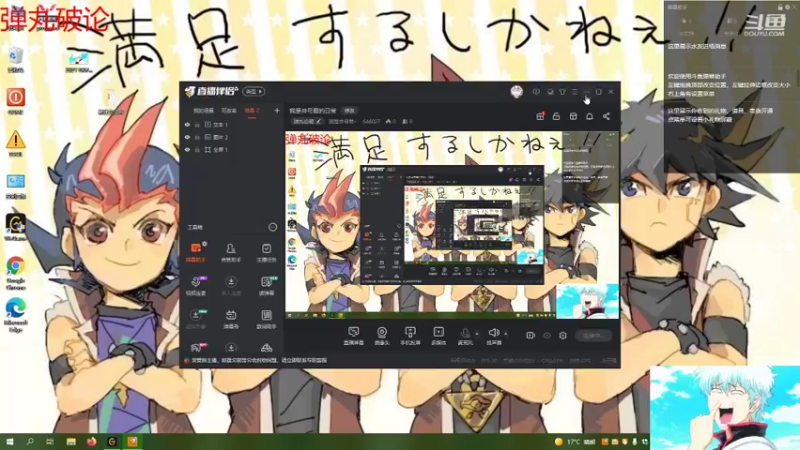Expand the speaker options arrow
Screen dimensions: 800x450
[506, 334]
